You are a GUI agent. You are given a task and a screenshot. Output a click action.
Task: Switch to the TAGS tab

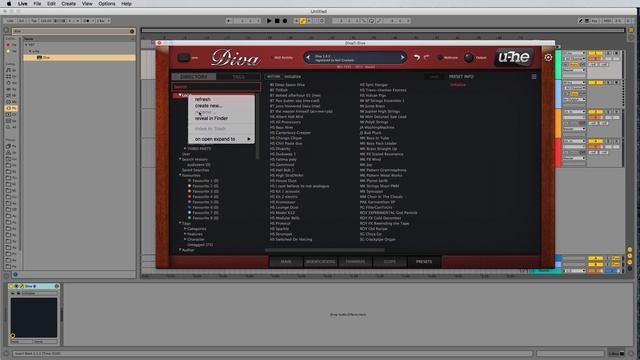[238, 77]
